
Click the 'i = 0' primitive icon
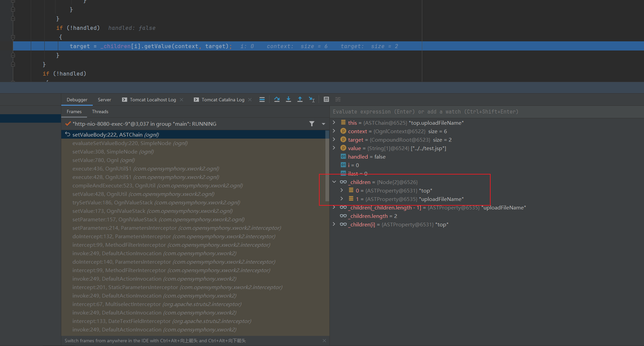[343, 165]
